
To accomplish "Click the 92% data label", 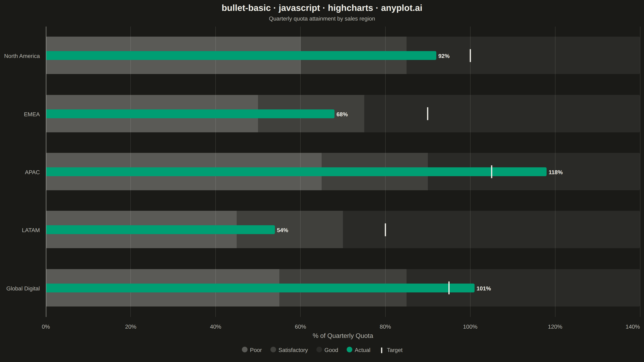I will click(x=444, y=56).
